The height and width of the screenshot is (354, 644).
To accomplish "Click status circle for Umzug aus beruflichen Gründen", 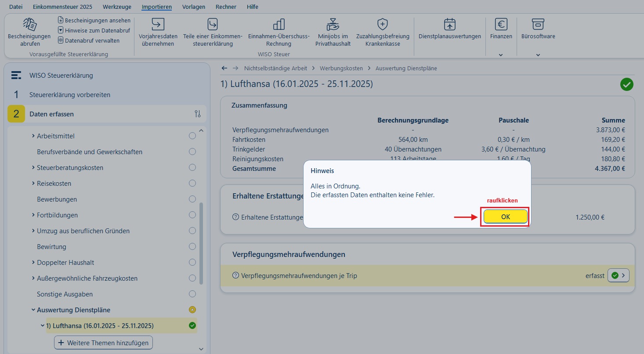I will click(192, 231).
